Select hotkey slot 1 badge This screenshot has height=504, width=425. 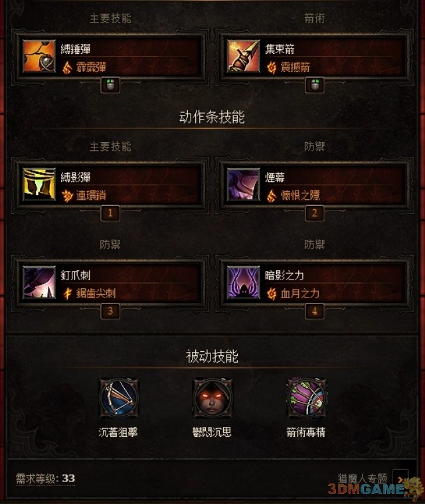tap(110, 213)
